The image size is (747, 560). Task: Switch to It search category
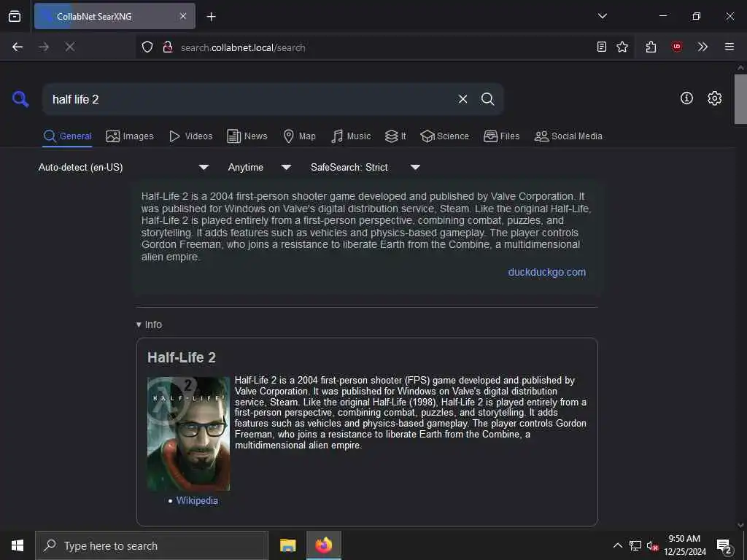(x=395, y=136)
